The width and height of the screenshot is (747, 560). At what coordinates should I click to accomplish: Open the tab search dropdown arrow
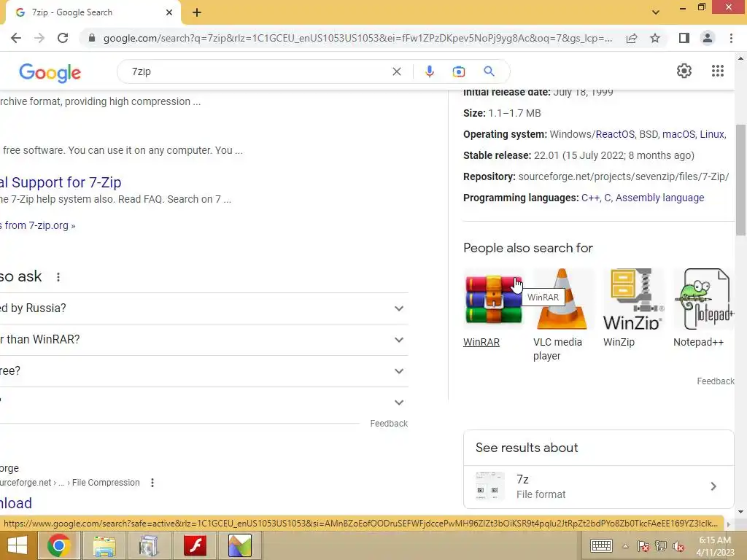656,12
